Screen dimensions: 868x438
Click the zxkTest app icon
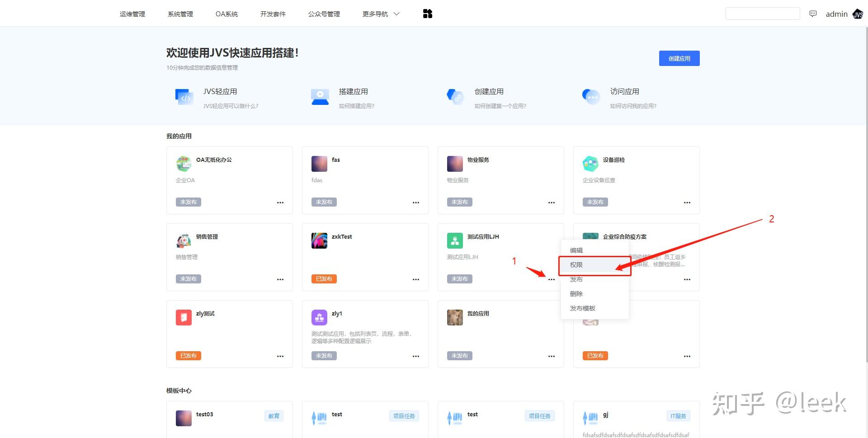click(x=319, y=240)
